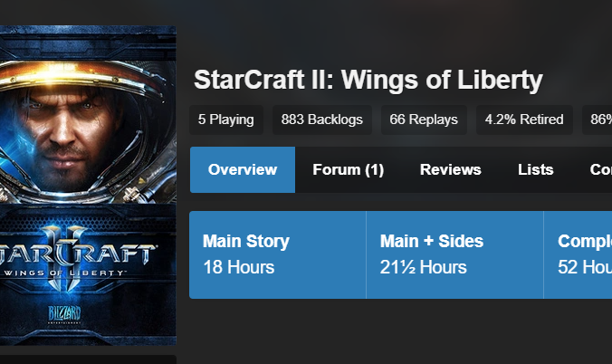
Task: Select the 5 Playing stat badge
Action: 226,120
